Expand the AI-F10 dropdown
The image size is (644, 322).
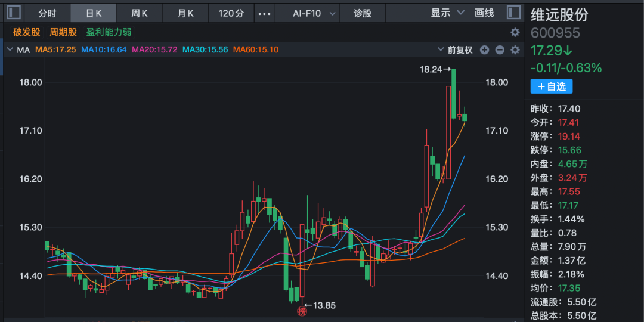point(314,13)
